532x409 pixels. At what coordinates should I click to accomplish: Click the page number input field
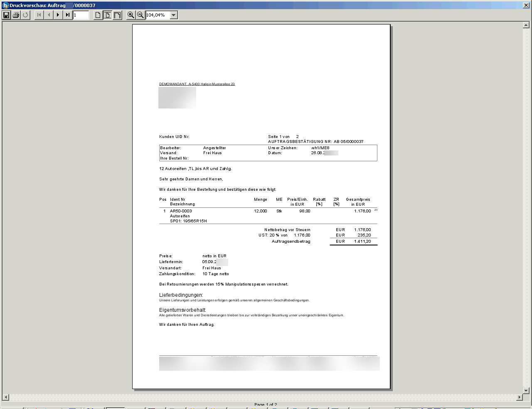pyautogui.click(x=81, y=15)
